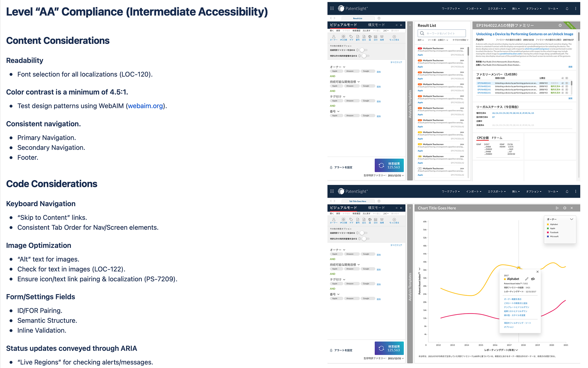Image resolution: width=588 pixels, height=368 pixels.
Task: Click the Alphabet yellow legend swatch
Action: pos(548,224)
